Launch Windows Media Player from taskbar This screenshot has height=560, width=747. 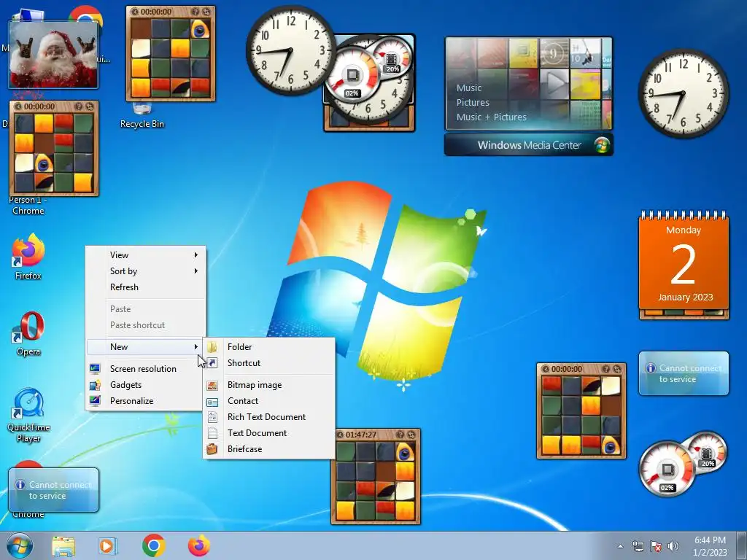pyautogui.click(x=108, y=545)
